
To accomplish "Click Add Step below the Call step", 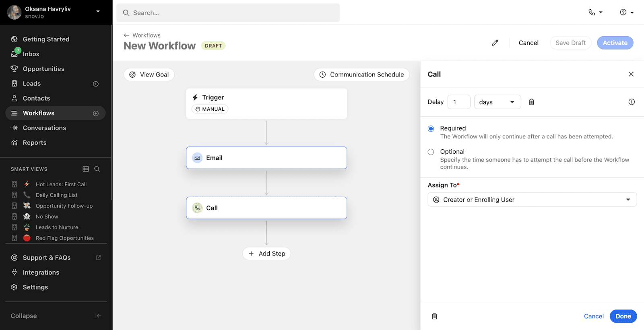I will pyautogui.click(x=266, y=254).
